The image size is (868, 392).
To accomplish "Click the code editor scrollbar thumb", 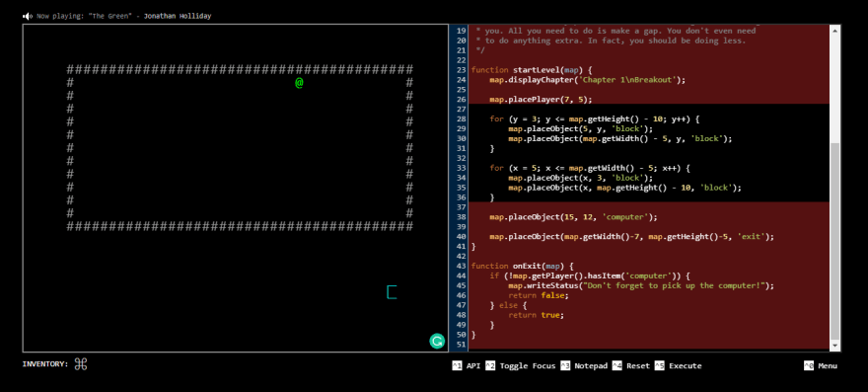I will tap(835, 241).
